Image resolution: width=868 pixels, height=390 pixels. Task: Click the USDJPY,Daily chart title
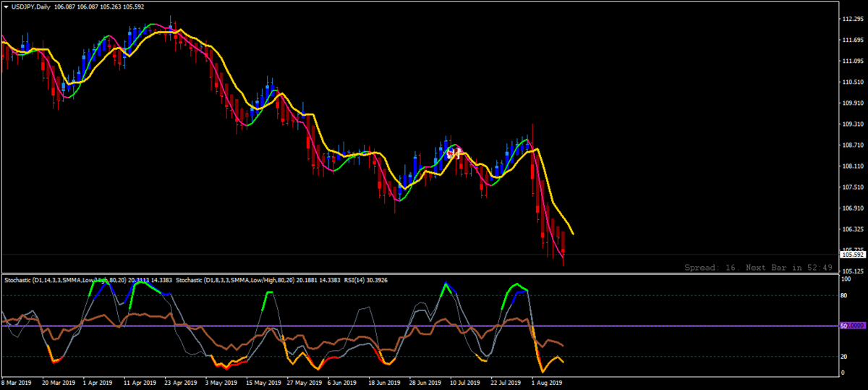pos(30,6)
